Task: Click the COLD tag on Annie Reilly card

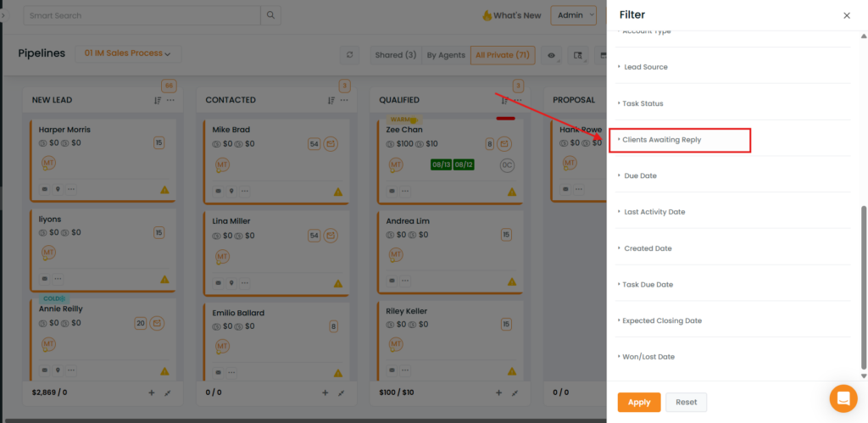Action: [x=53, y=298]
